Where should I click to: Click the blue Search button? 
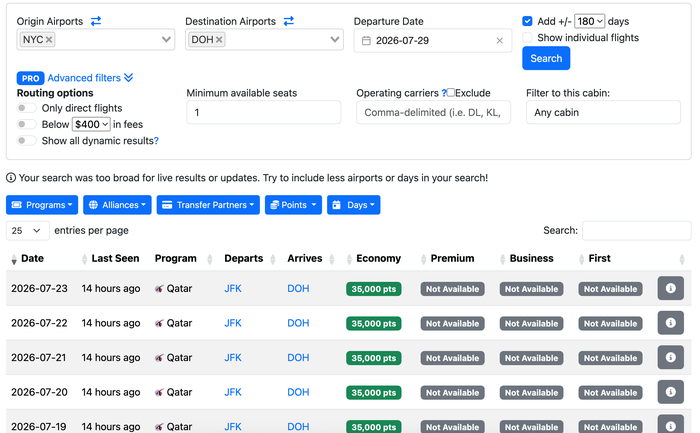click(546, 58)
